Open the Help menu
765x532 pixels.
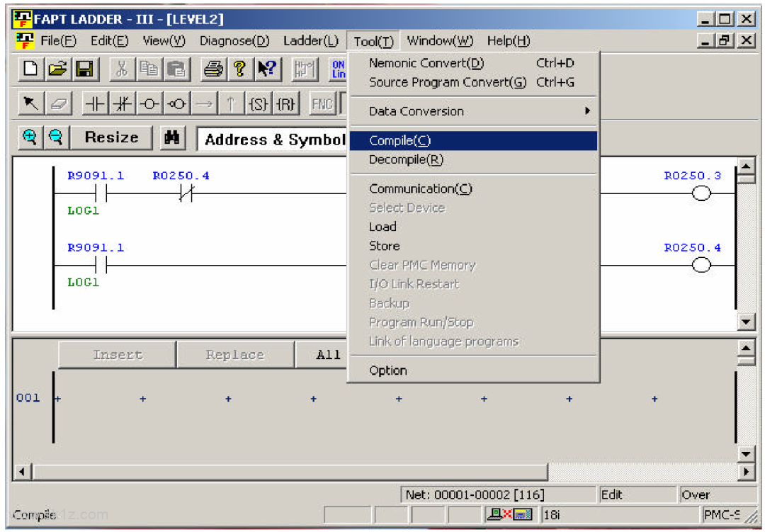point(509,41)
